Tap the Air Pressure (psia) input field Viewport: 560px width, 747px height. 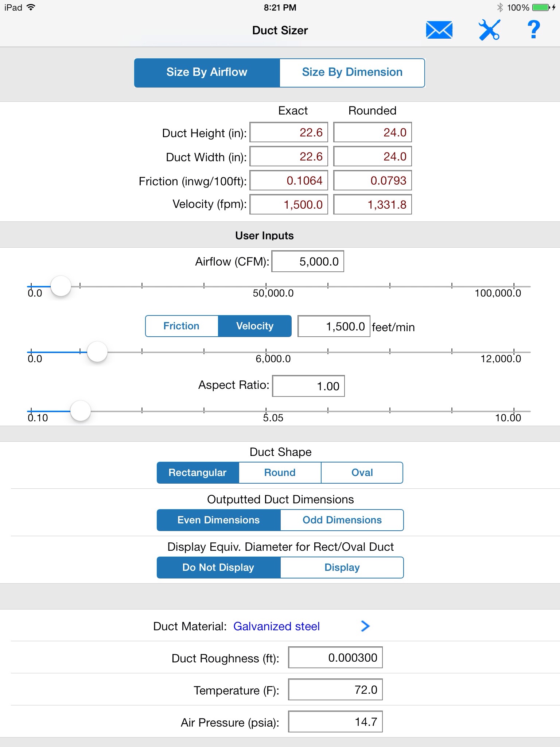(335, 722)
